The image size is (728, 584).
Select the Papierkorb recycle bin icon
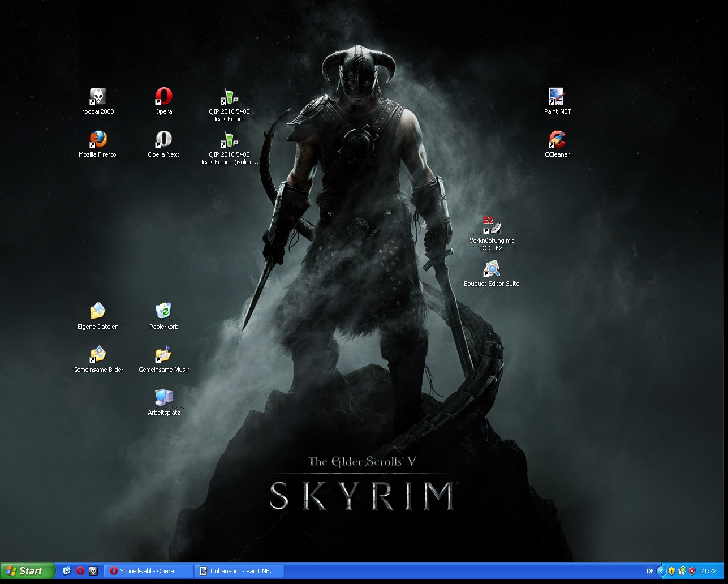[x=163, y=316]
